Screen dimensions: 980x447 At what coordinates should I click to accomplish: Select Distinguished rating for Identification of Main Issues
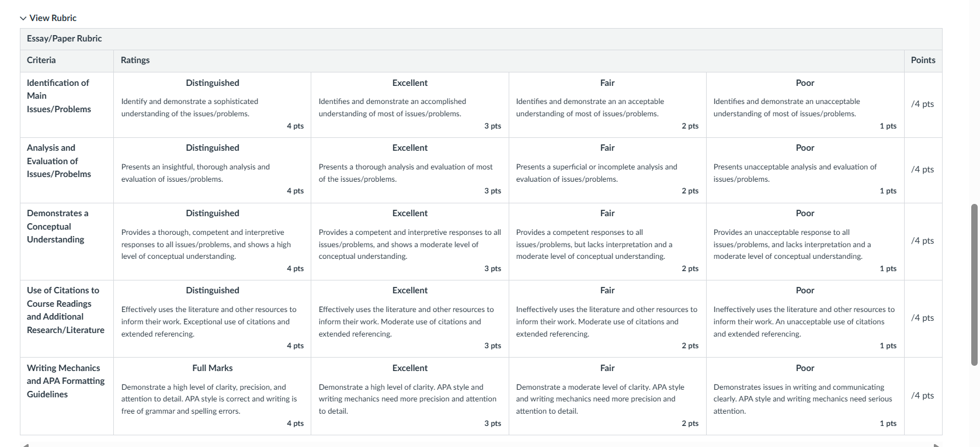pyautogui.click(x=212, y=105)
